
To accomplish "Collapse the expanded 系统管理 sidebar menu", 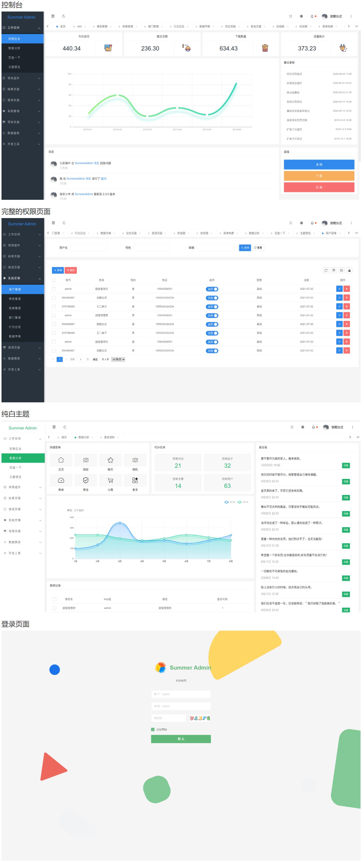I will (23, 278).
